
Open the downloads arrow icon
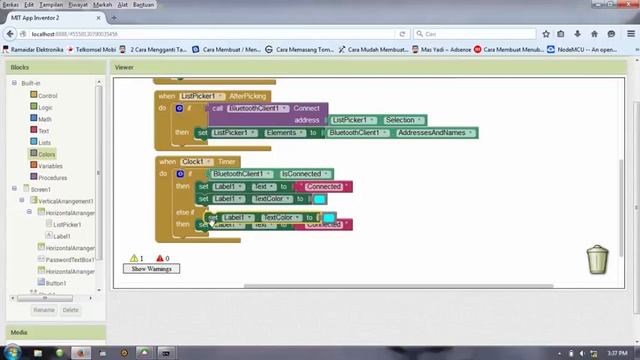[x=577, y=34]
